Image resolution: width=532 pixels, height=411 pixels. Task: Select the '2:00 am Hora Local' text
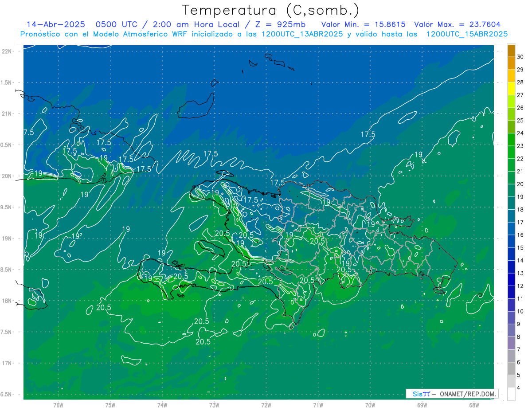(196, 24)
